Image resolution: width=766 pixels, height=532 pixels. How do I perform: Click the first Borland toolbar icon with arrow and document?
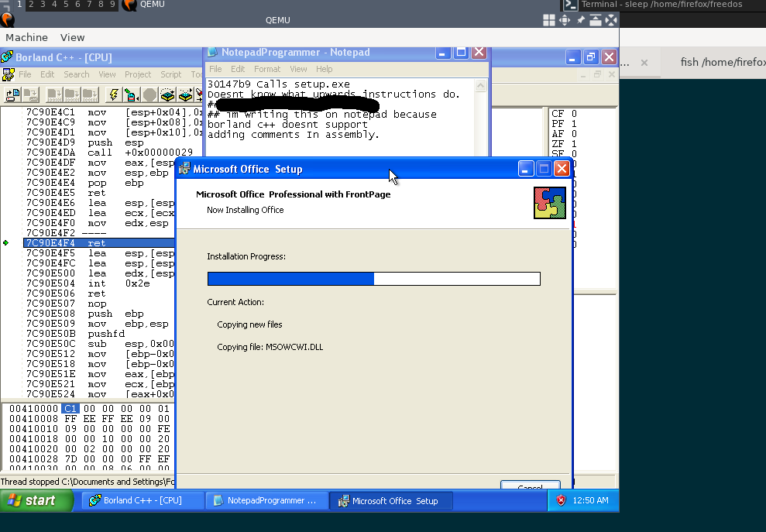[12, 94]
